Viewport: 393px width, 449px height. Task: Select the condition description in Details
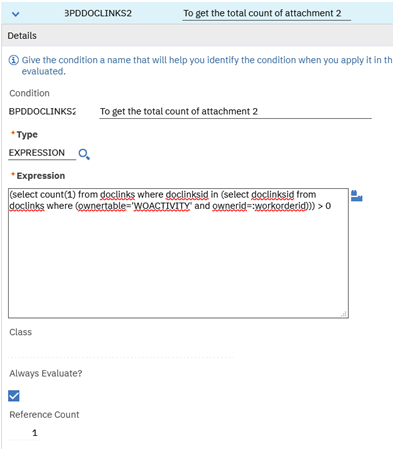pos(235,111)
